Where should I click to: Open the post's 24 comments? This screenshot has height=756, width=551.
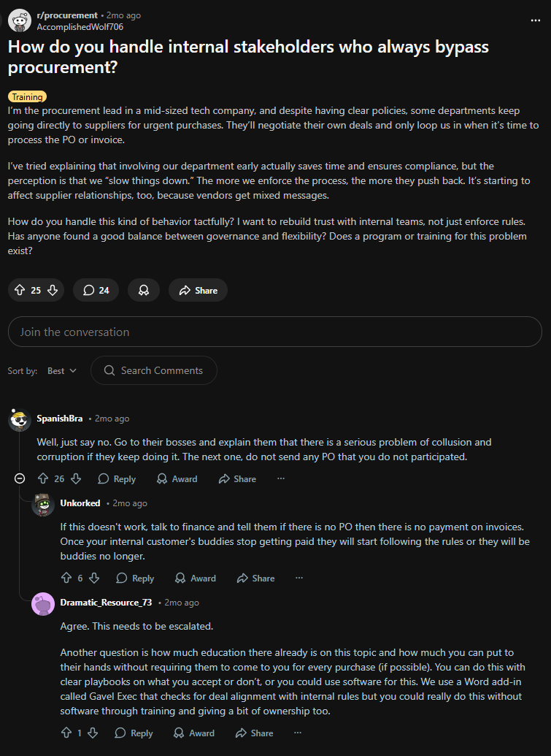(96, 290)
